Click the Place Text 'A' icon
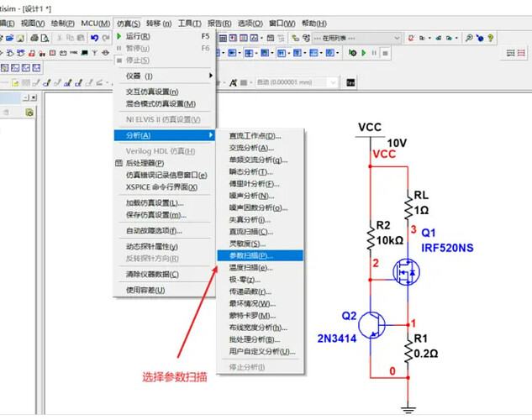Screen dimensions: 532x420 click(x=233, y=82)
